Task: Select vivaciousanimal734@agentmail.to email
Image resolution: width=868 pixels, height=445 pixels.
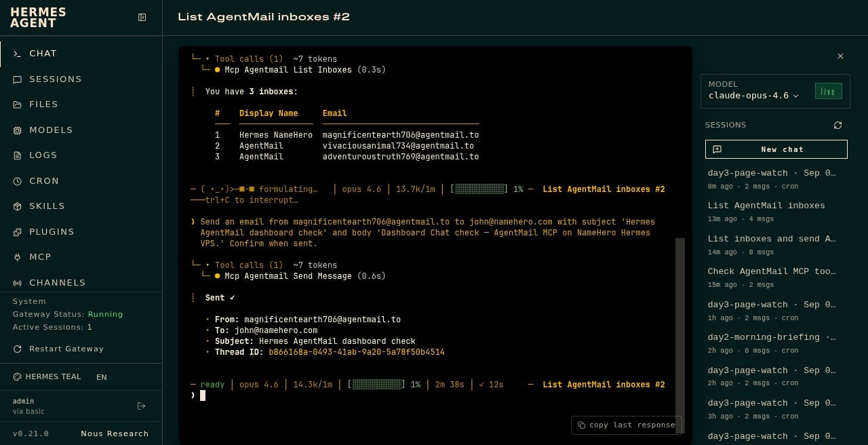Action: 398,146
